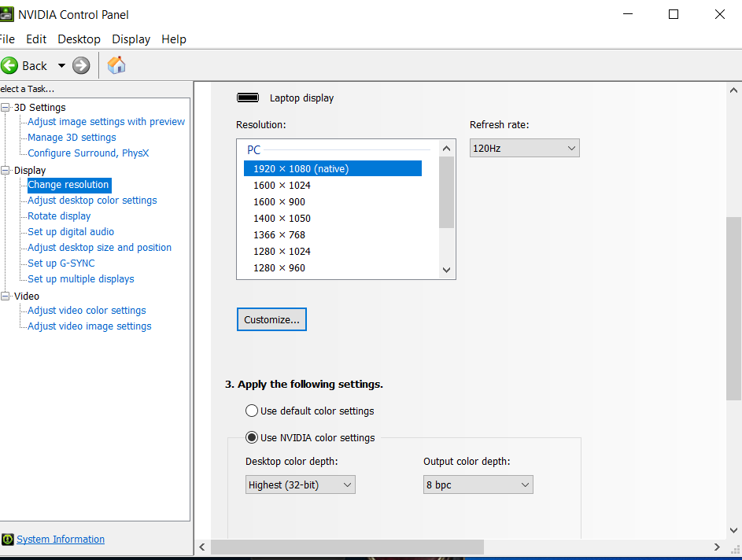Open the Back history dropdown arrow
Image resolution: width=742 pixels, height=560 pixels.
(61, 66)
